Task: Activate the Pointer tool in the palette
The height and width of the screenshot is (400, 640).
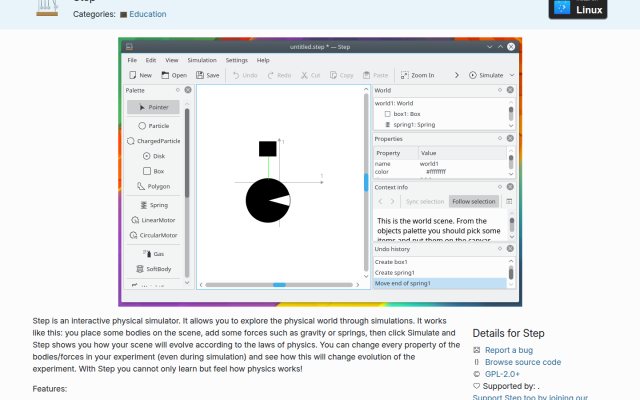Action: coord(153,107)
